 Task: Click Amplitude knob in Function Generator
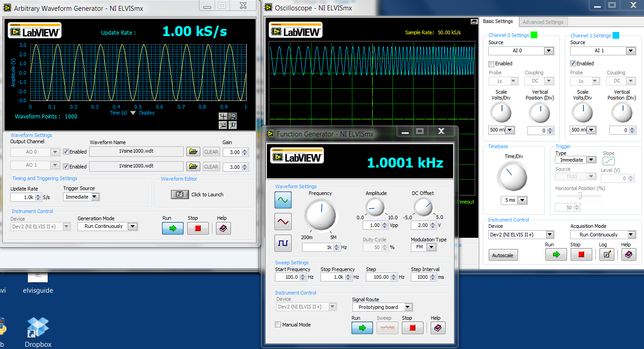pos(376,208)
